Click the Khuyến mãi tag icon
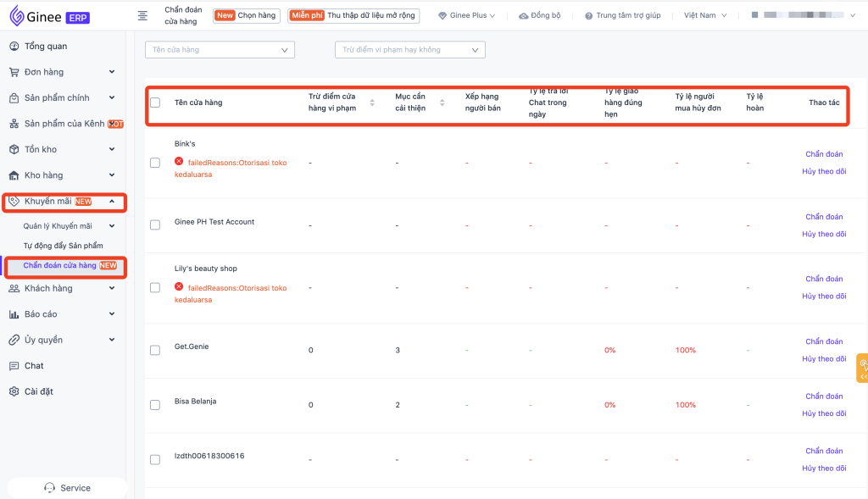 [14, 202]
